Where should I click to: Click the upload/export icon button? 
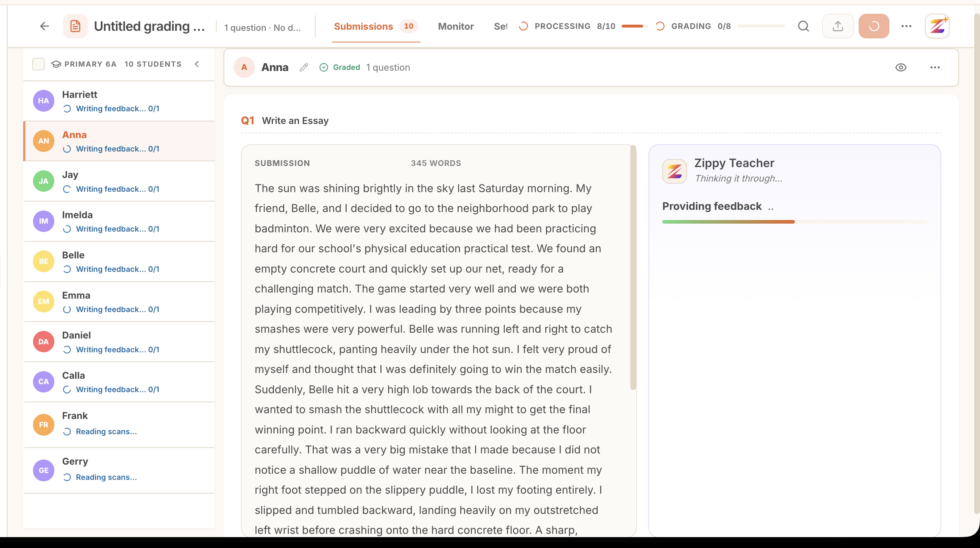click(x=838, y=26)
